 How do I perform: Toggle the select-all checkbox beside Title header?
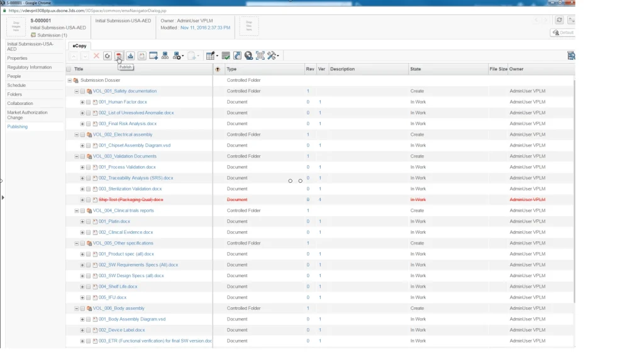(x=69, y=69)
